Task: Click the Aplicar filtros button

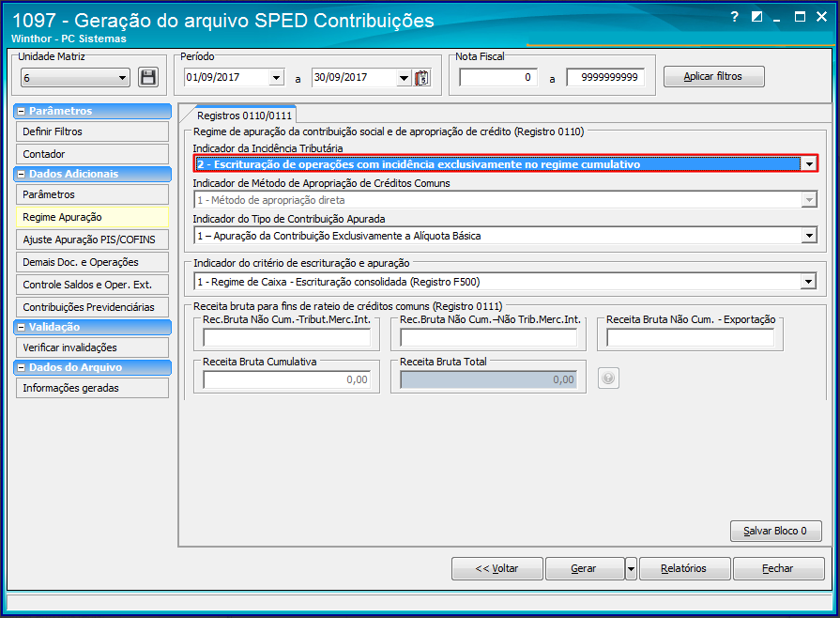Action: click(713, 77)
